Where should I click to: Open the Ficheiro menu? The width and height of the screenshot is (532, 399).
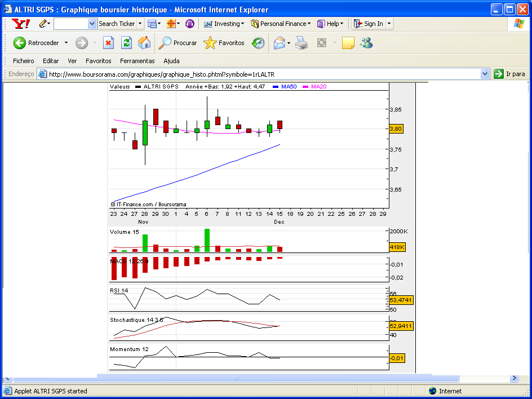[x=24, y=61]
